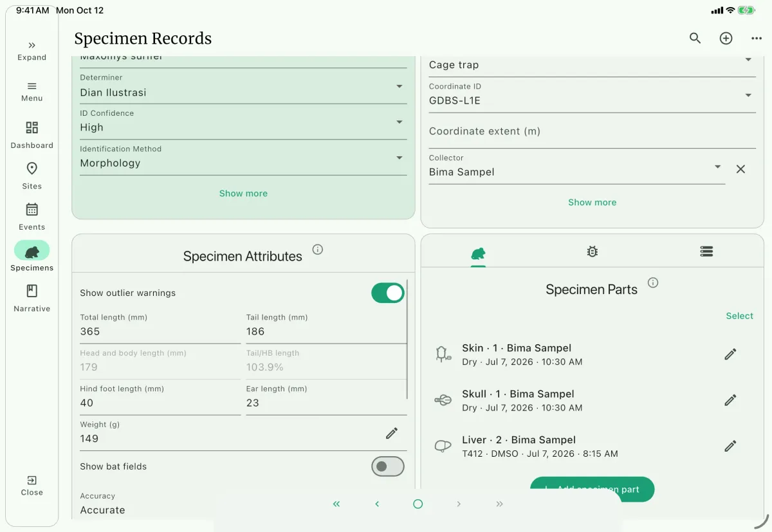The height and width of the screenshot is (532, 772).
Task: Click the Skin part icon
Action: pos(443,354)
